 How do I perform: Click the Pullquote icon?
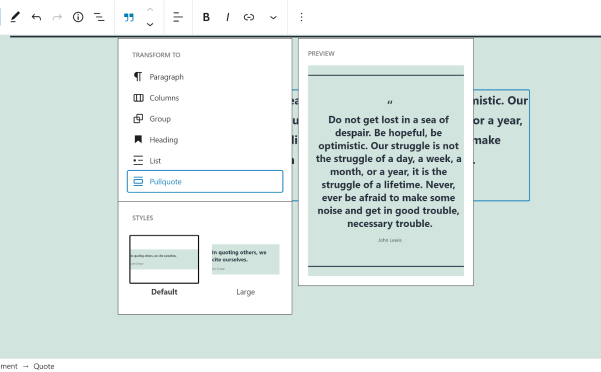point(138,181)
